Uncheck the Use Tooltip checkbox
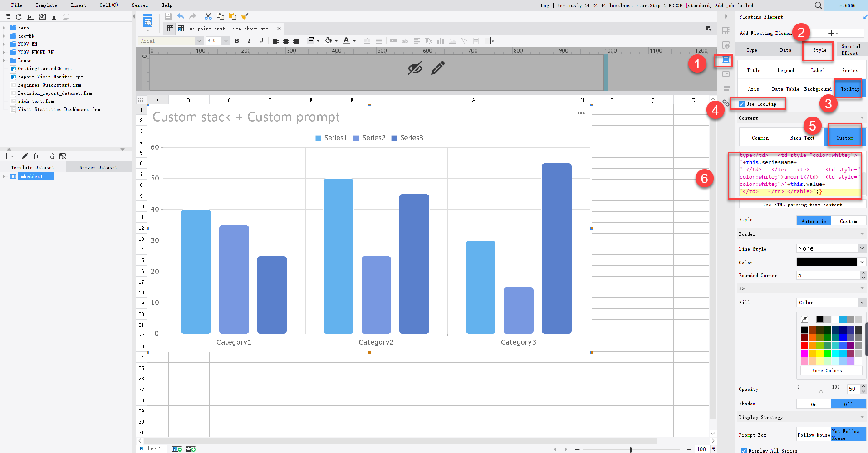 pos(742,104)
